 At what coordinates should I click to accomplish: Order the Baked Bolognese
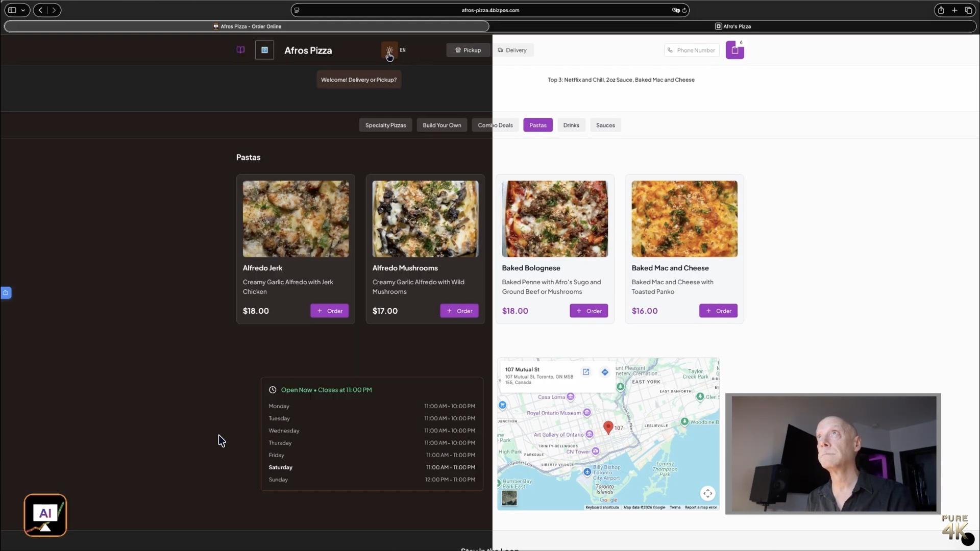[x=589, y=311]
